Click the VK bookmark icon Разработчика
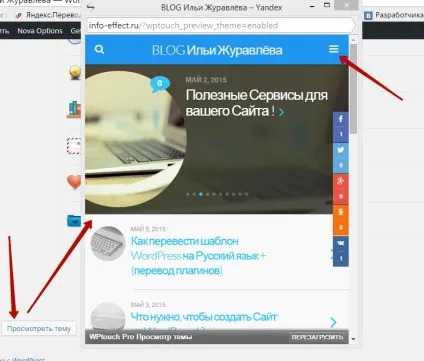The height and width of the screenshot is (361, 424). [368, 15]
